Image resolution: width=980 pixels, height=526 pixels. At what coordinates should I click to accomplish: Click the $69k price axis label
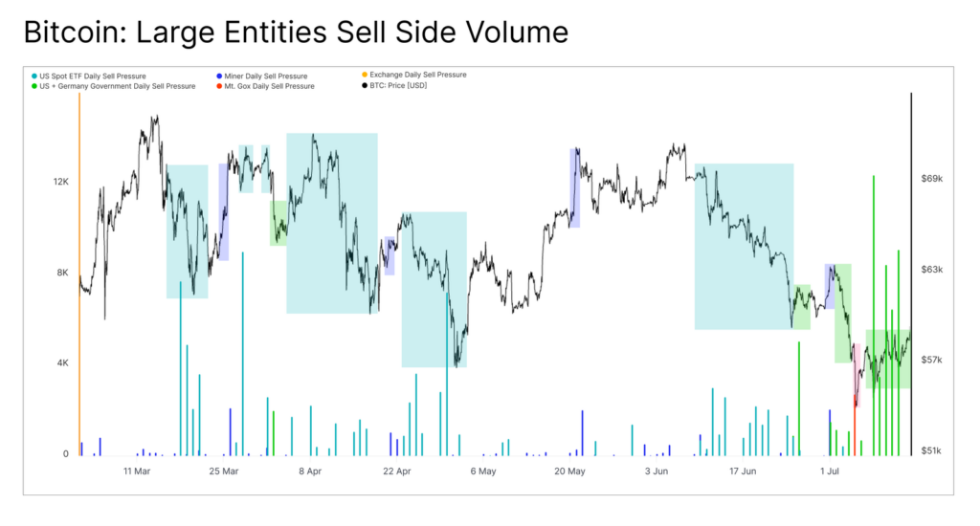(x=932, y=179)
